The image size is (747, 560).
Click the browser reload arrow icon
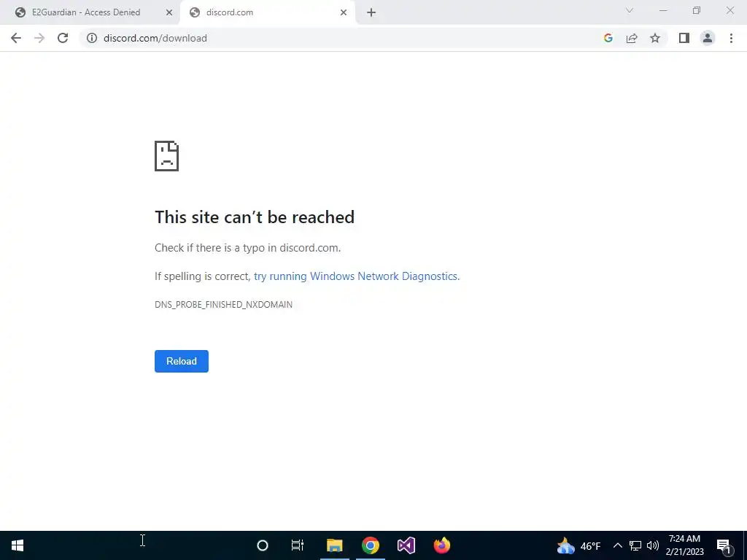(x=63, y=38)
